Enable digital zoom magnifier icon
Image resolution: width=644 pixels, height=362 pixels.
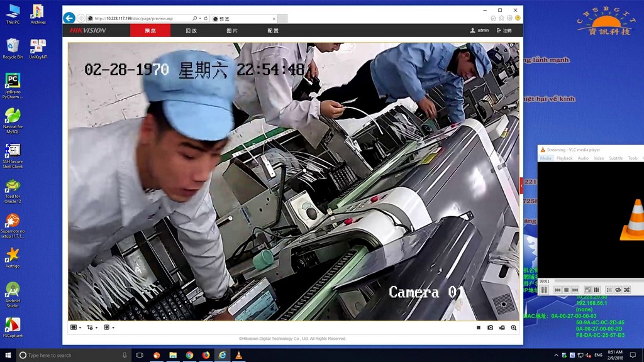[x=514, y=327]
